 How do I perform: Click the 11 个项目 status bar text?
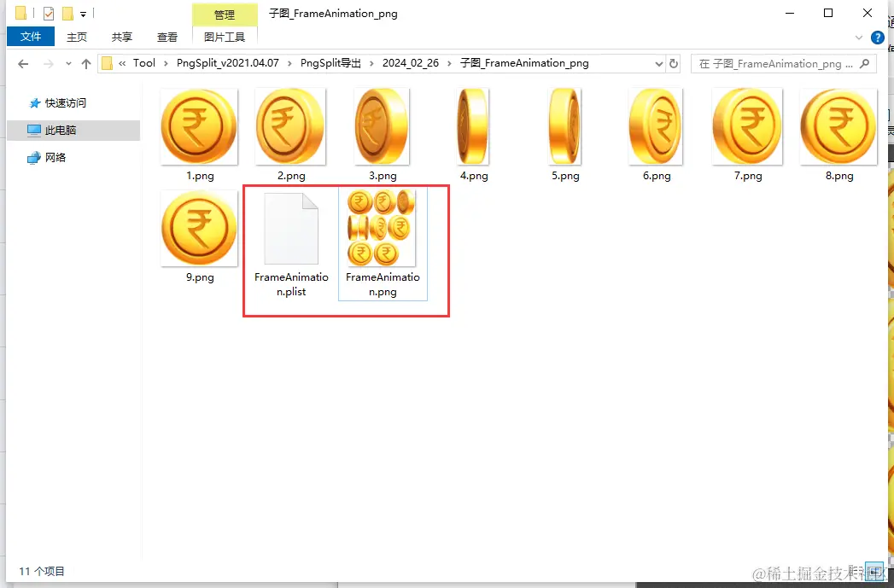[42, 572]
